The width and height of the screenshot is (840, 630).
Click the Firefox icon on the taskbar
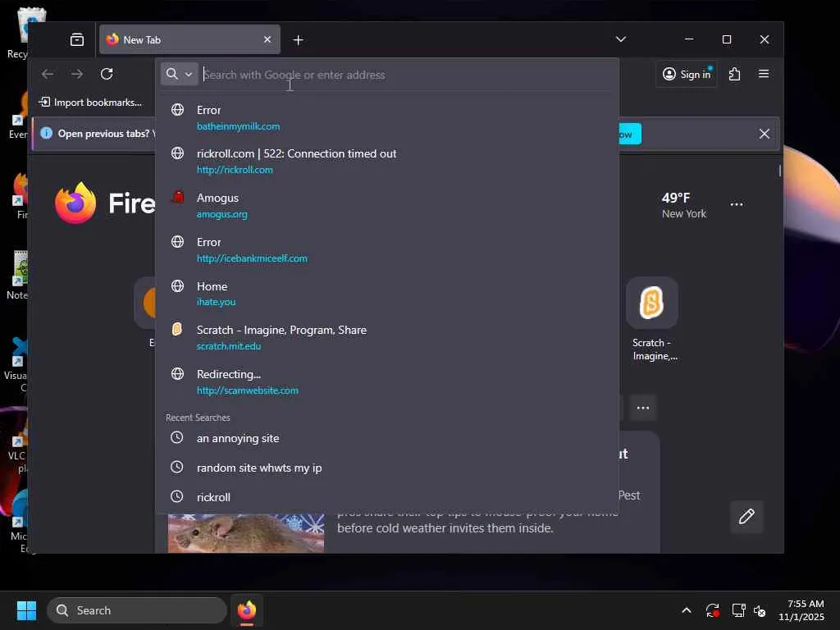tap(247, 610)
